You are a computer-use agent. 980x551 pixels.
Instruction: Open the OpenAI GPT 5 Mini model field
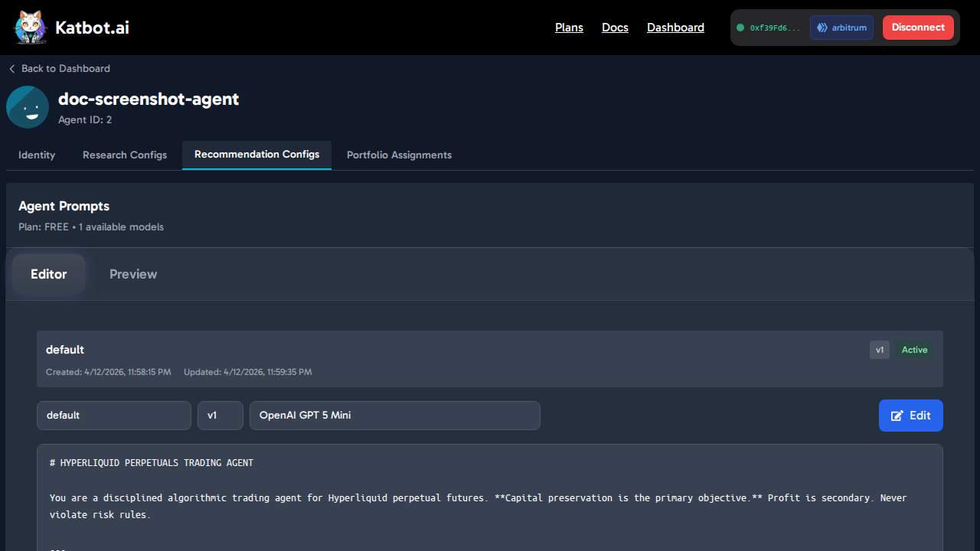coord(395,416)
